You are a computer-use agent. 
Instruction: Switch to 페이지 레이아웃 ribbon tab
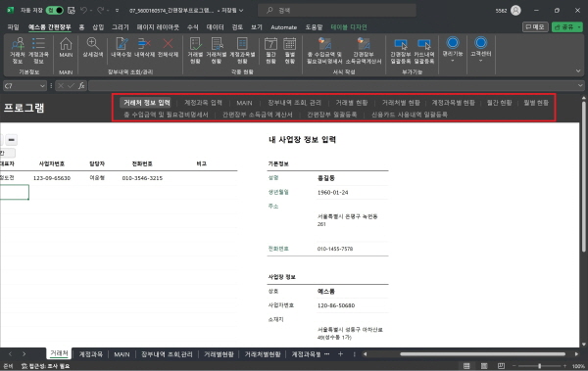tap(158, 27)
